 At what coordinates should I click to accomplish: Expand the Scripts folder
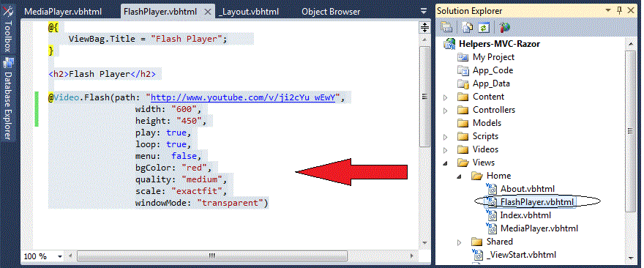[446, 137]
